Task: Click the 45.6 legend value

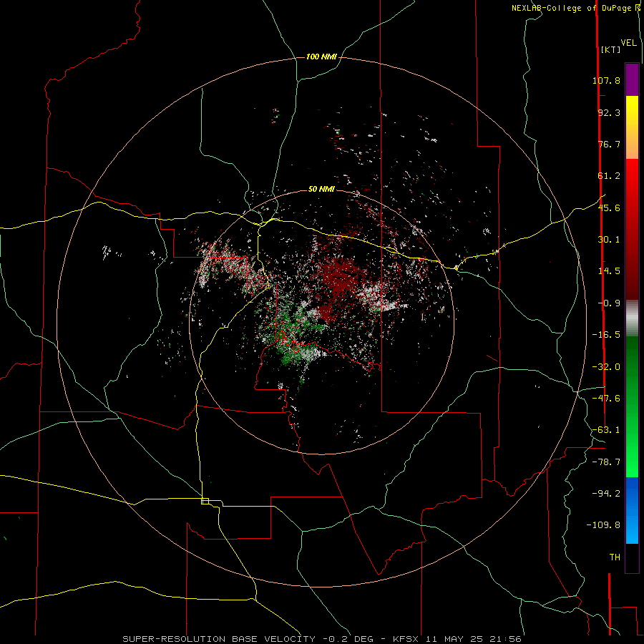Action: click(609, 208)
